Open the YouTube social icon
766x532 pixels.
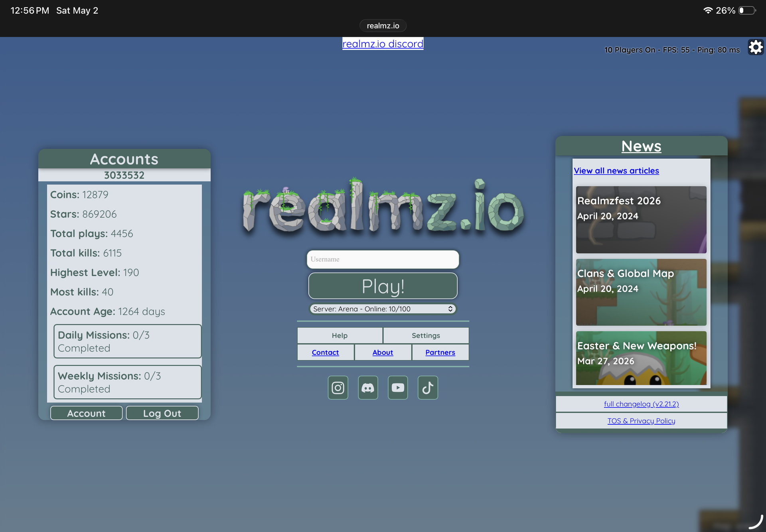pyautogui.click(x=398, y=388)
